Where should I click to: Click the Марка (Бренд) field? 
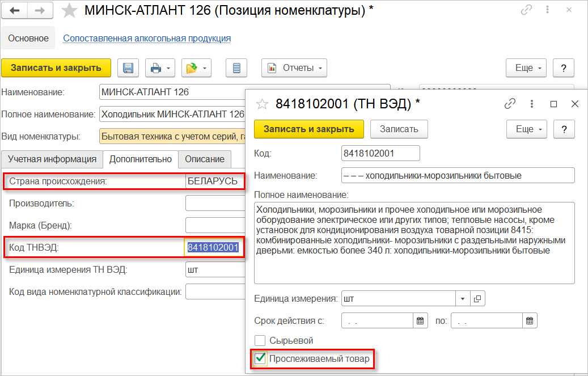pos(215,226)
